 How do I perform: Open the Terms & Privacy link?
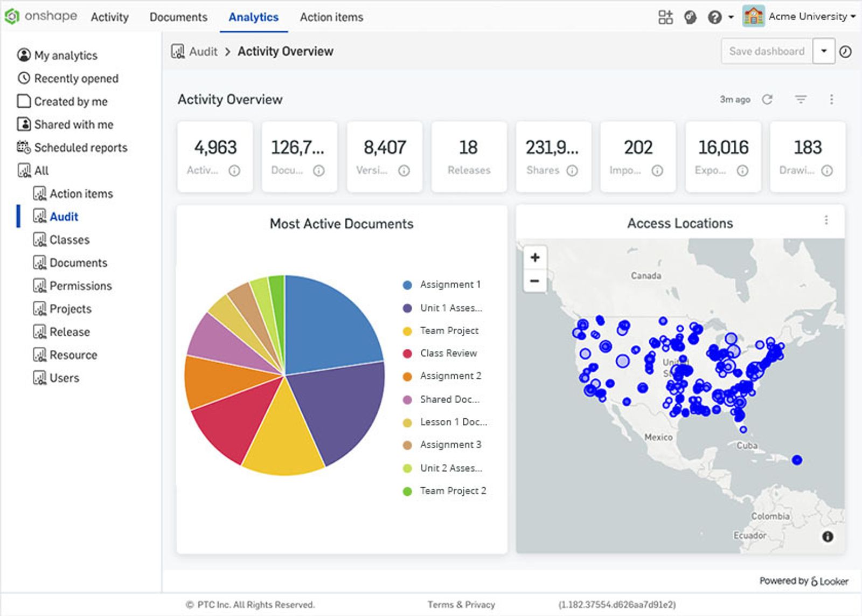click(461, 604)
